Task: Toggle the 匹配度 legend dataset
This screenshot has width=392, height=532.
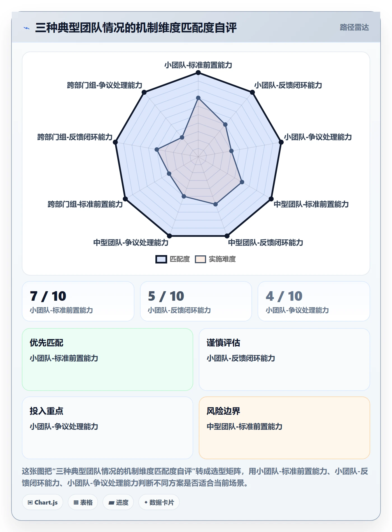Action: 173,259
